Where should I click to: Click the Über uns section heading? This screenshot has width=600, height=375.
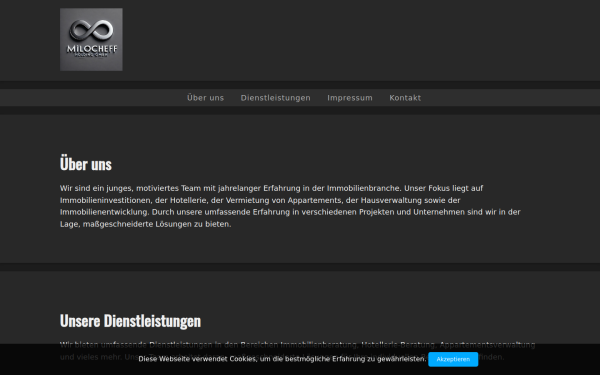coord(86,164)
